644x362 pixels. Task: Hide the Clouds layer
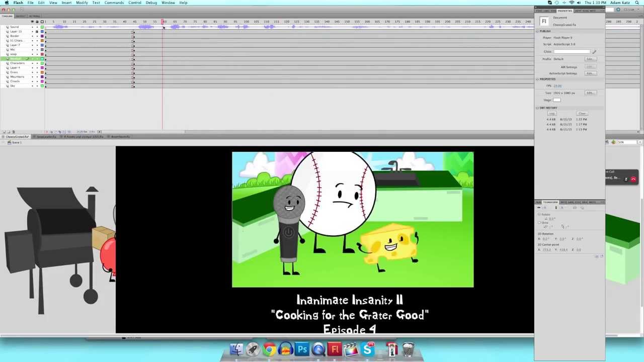tap(33, 81)
